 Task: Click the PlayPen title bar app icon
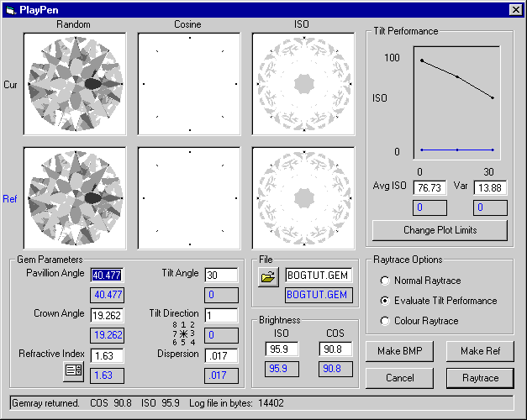coord(10,10)
